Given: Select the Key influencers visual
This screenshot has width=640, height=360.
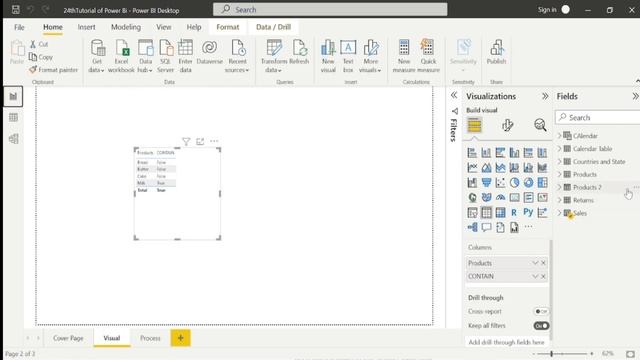Looking at the screenshot, I should coord(542,212).
